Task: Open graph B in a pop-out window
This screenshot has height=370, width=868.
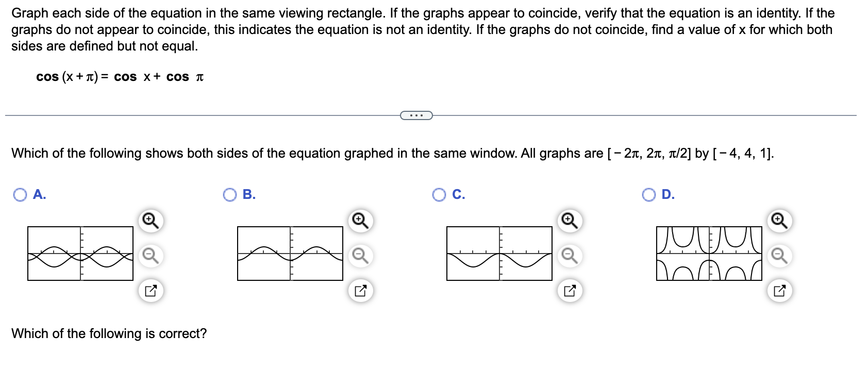Action: (360, 290)
